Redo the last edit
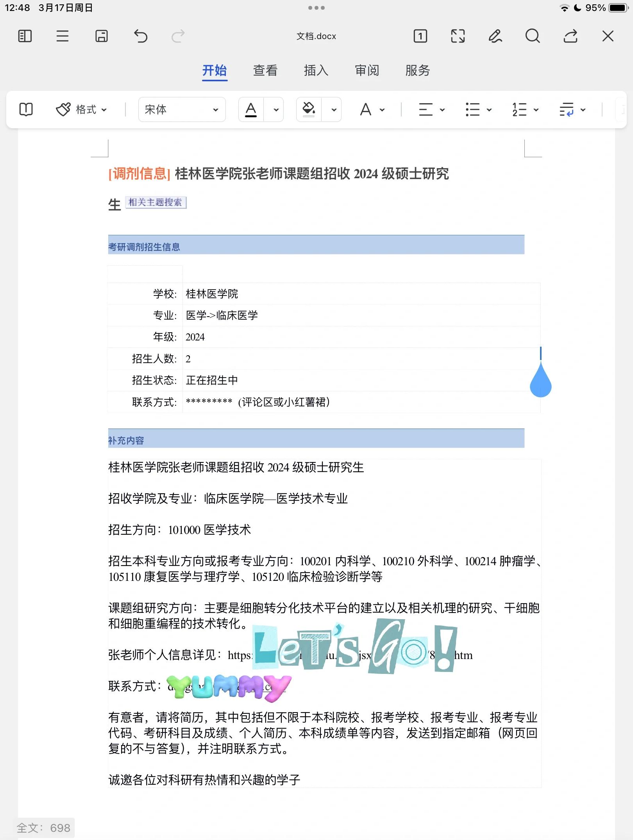The image size is (633, 840). (x=179, y=36)
